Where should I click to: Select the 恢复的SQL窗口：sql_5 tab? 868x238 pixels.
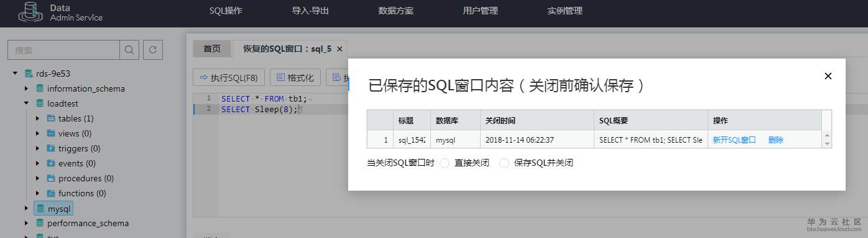[x=290, y=49]
